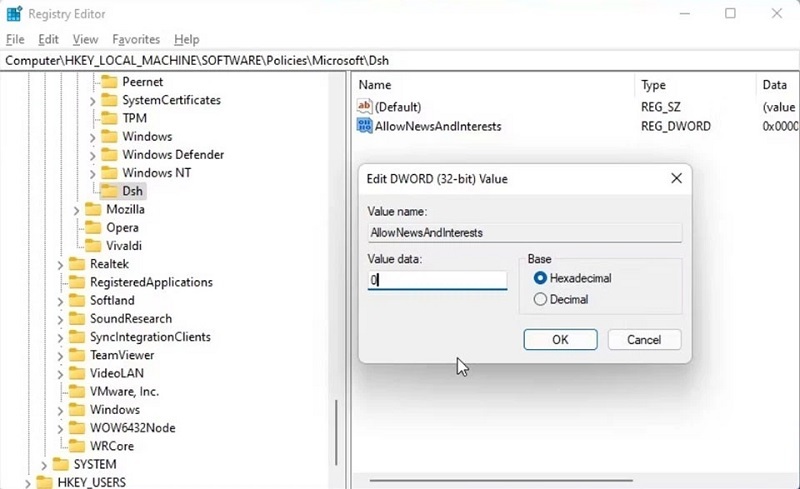Image resolution: width=800 pixels, height=489 pixels.
Task: Open the Favorites menu
Action: (x=135, y=39)
